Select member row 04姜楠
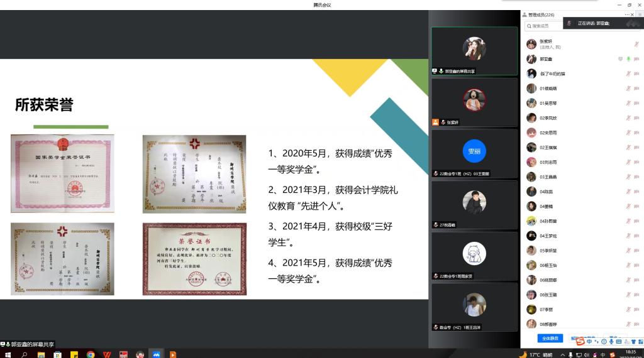This screenshot has width=644, height=358. (x=582, y=207)
